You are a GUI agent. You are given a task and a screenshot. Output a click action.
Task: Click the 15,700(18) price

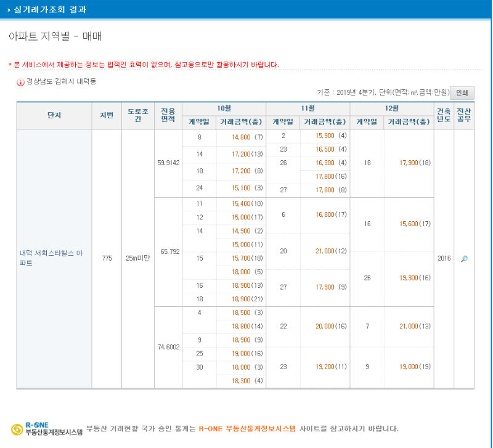247,258
